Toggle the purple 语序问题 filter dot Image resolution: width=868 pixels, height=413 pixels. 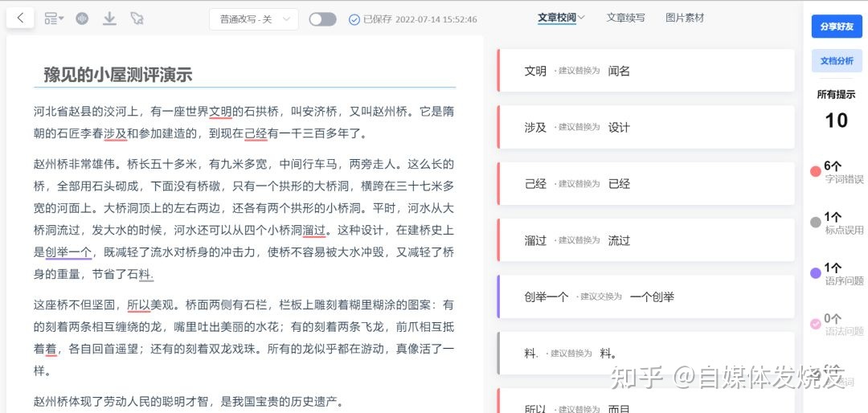tap(816, 273)
